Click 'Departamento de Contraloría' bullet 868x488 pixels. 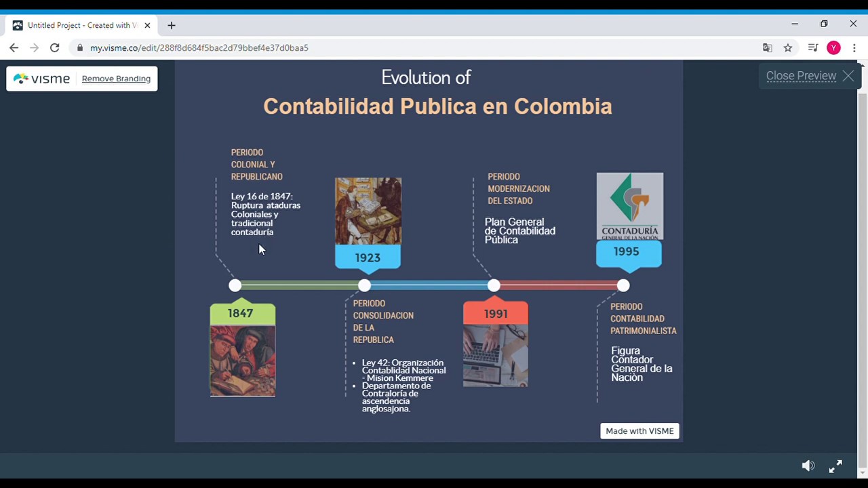pyautogui.click(x=397, y=397)
